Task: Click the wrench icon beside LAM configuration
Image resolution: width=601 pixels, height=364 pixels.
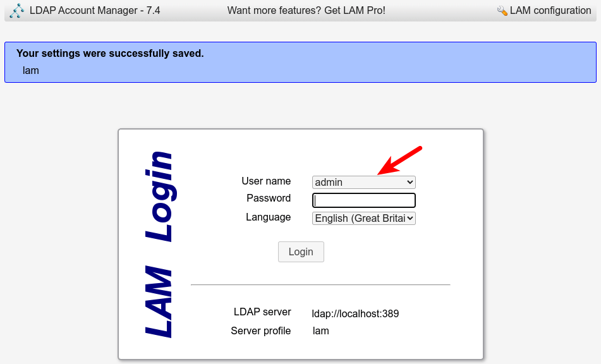Action: pos(502,11)
